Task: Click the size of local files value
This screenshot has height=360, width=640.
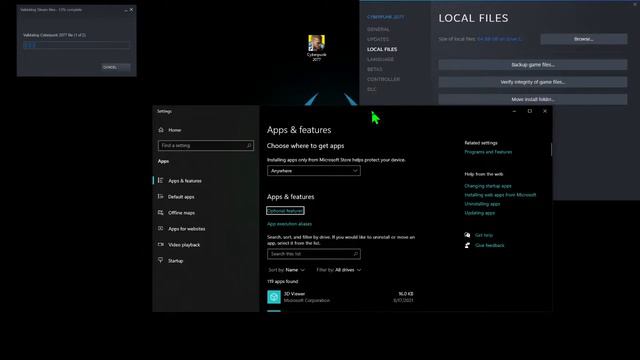Action: [500, 39]
